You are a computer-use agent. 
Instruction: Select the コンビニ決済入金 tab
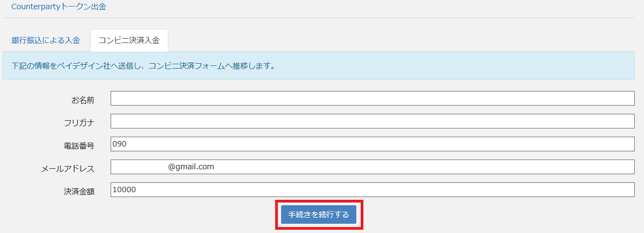(x=129, y=40)
